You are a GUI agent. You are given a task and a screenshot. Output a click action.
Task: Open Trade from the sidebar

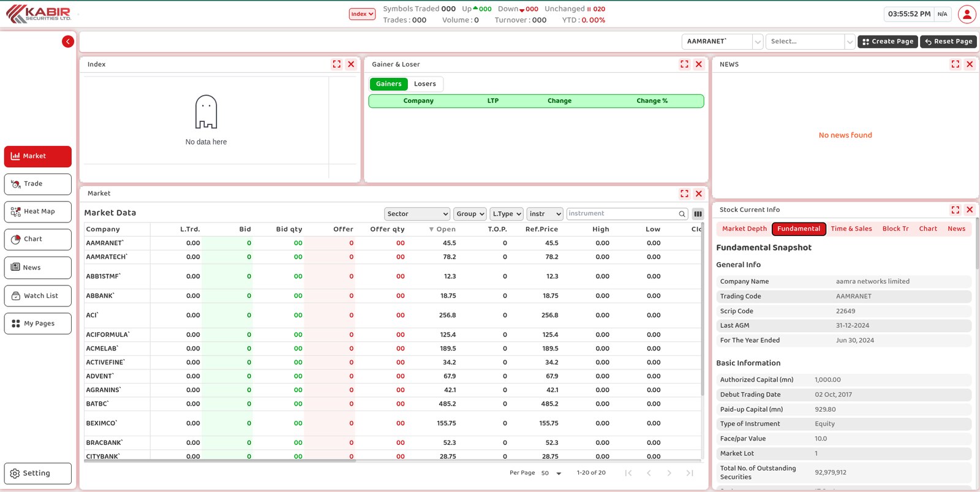coord(38,184)
